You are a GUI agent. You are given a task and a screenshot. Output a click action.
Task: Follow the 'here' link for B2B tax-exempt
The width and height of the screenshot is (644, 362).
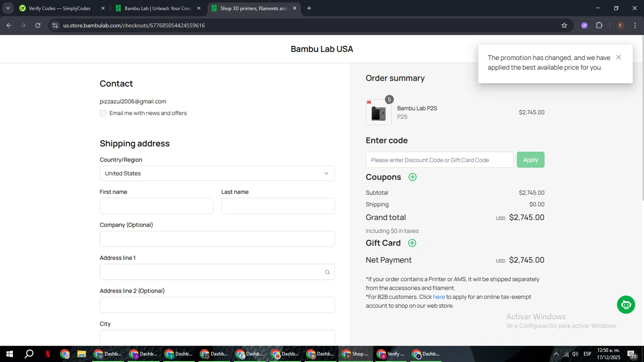tap(439, 297)
